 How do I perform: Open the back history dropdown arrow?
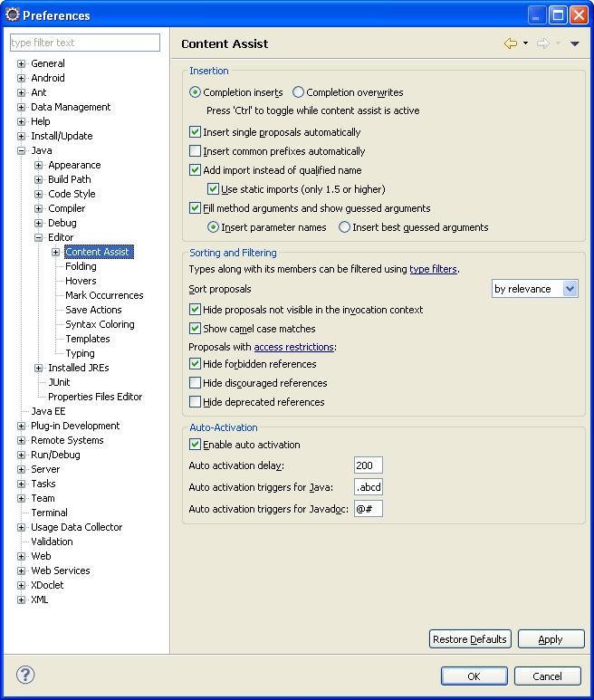pos(525,43)
